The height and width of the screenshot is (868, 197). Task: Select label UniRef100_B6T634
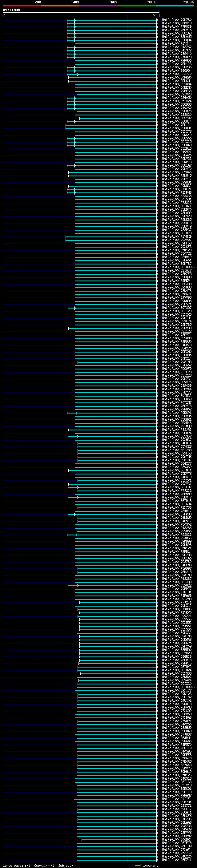pyautogui.click(x=176, y=504)
